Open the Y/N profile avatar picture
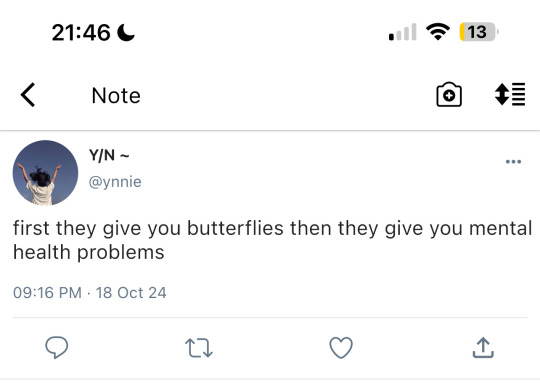Image resolution: width=540 pixels, height=386 pixels. point(45,173)
